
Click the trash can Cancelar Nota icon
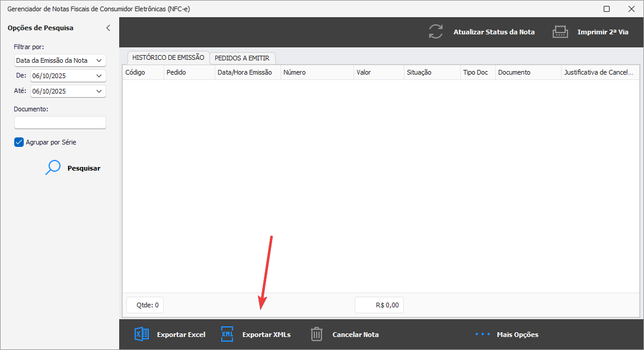(317, 335)
